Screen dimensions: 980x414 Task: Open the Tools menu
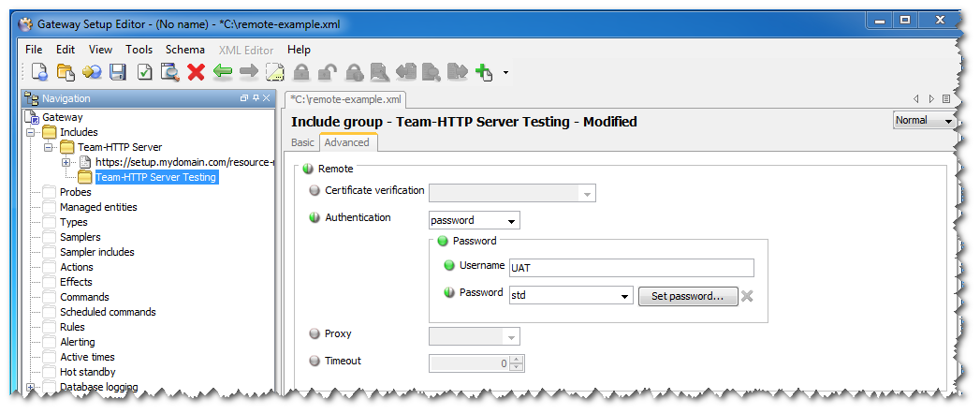tap(139, 50)
